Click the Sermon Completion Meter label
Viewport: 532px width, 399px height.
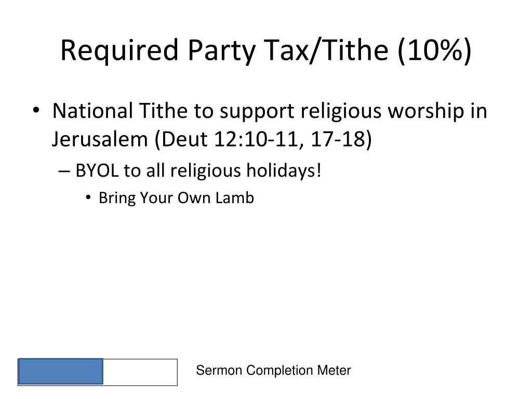click(x=273, y=370)
